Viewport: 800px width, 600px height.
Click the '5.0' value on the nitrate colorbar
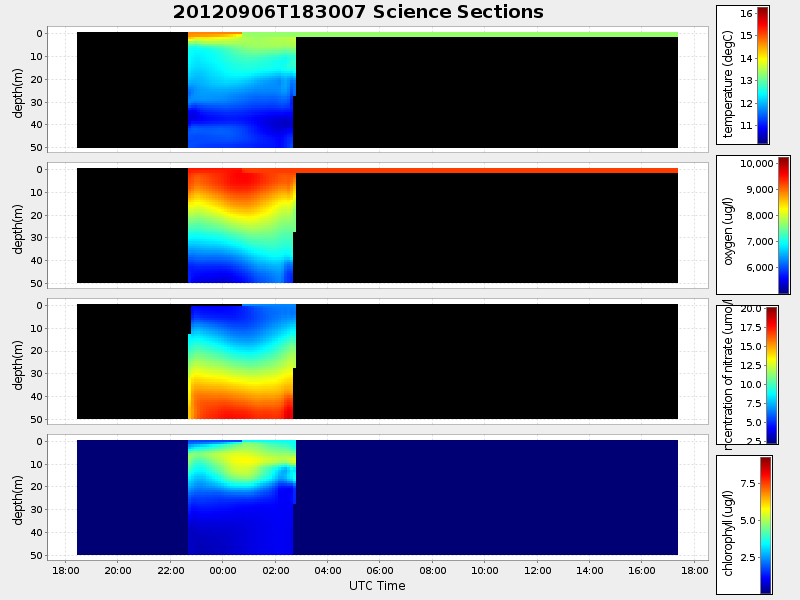coord(754,422)
